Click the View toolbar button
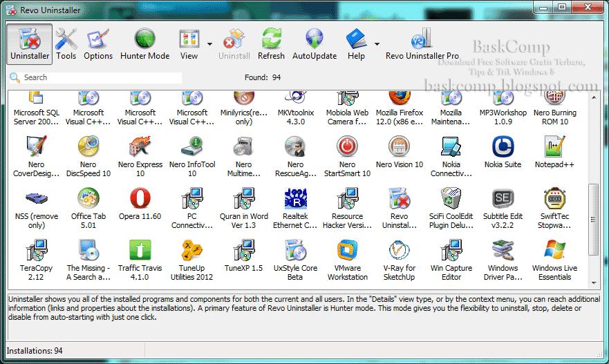The image size is (609, 364). point(189,44)
